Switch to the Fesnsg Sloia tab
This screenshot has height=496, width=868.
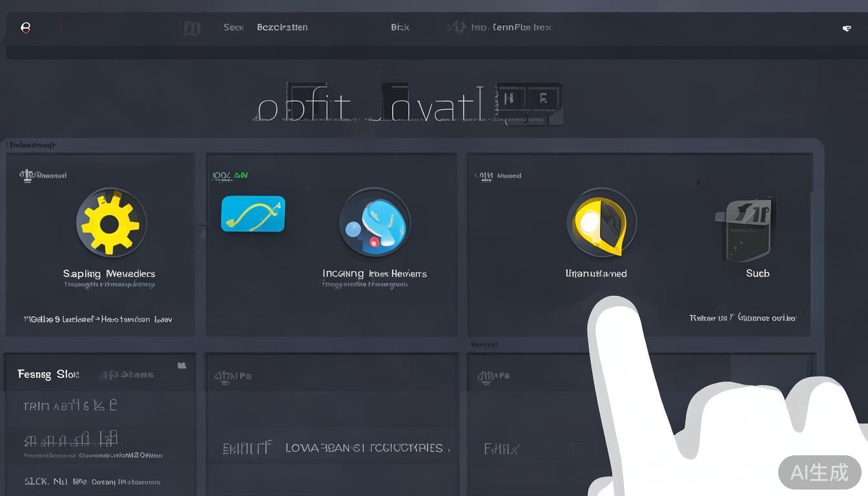point(48,374)
